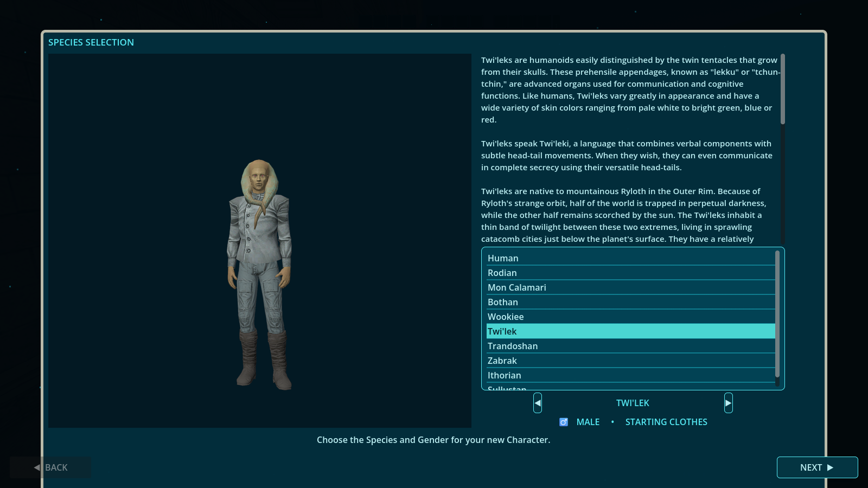868x488 pixels.
Task: Toggle STARTING CLOTHES option
Action: [666, 422]
